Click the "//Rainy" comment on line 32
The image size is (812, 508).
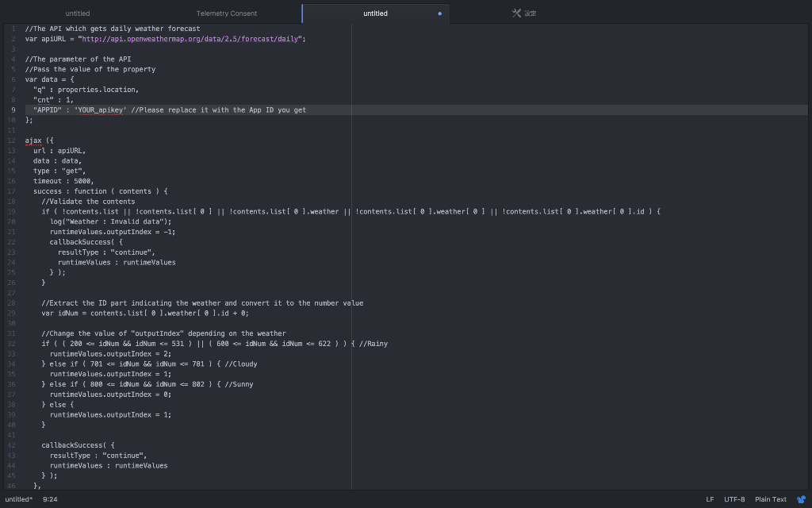[373, 344]
